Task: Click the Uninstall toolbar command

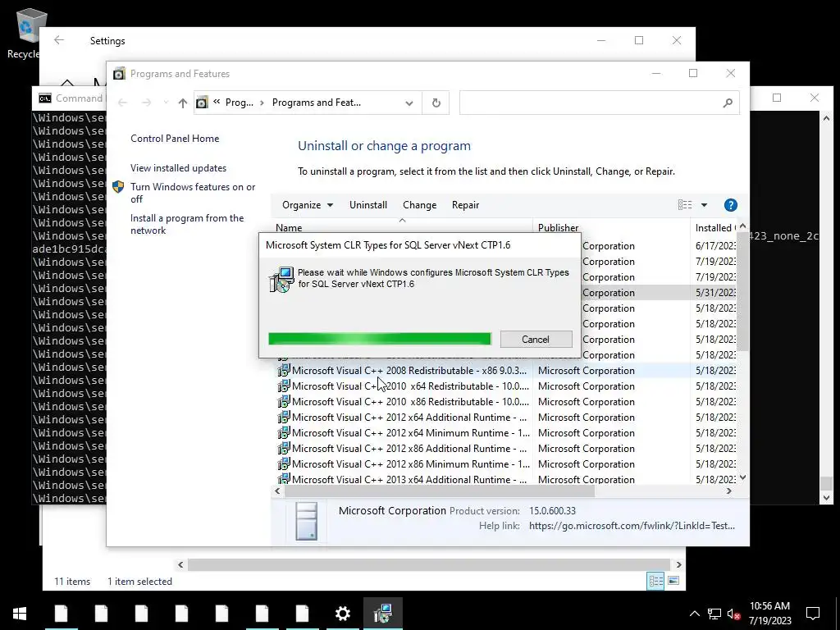Action: [x=368, y=205]
